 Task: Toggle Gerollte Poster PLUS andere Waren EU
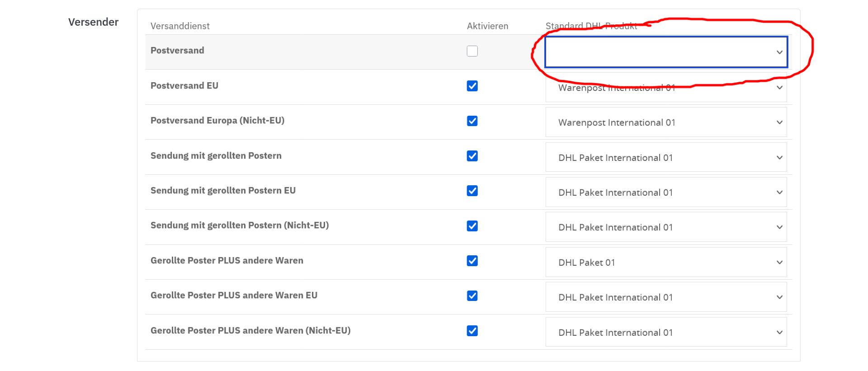pos(472,296)
